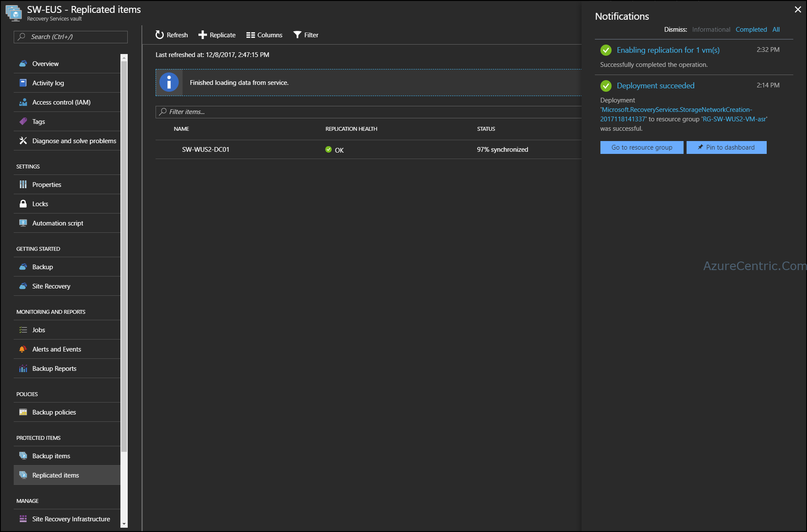Click the Alerts and Events bell icon
Screen dimensions: 807x532
[23, 349]
